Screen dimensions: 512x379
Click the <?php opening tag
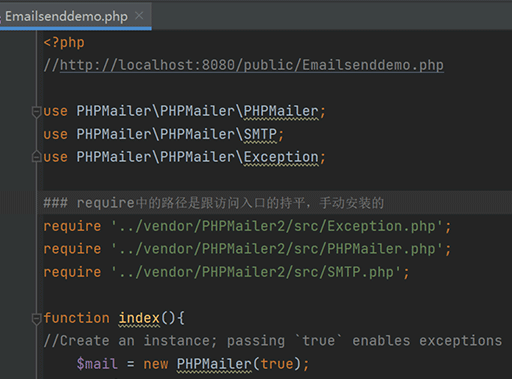pyautogui.click(x=64, y=43)
